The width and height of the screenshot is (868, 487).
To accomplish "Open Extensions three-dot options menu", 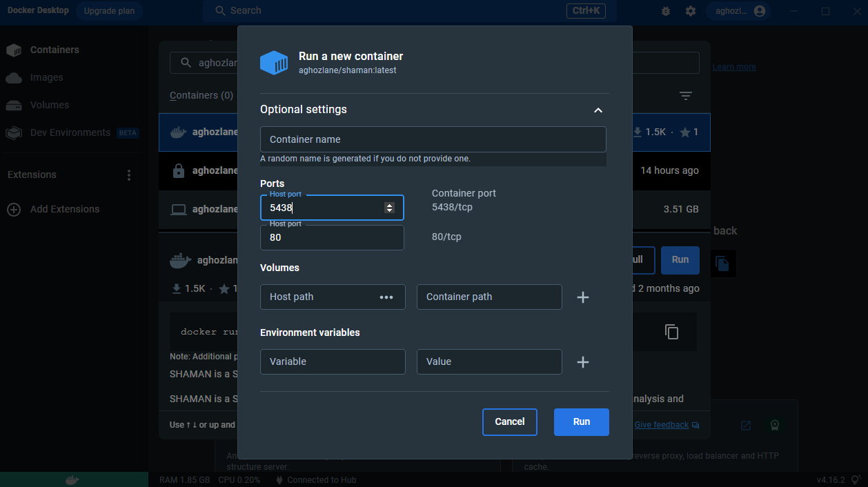I will click(129, 175).
